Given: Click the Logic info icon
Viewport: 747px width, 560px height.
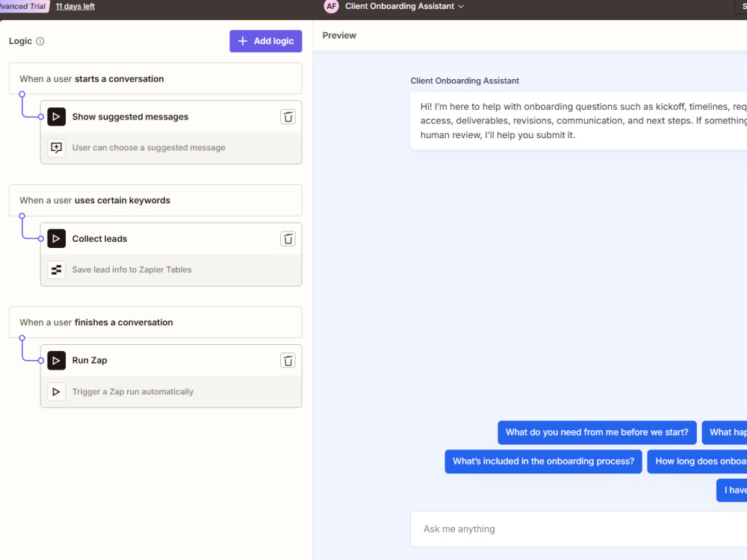Looking at the screenshot, I should (40, 41).
